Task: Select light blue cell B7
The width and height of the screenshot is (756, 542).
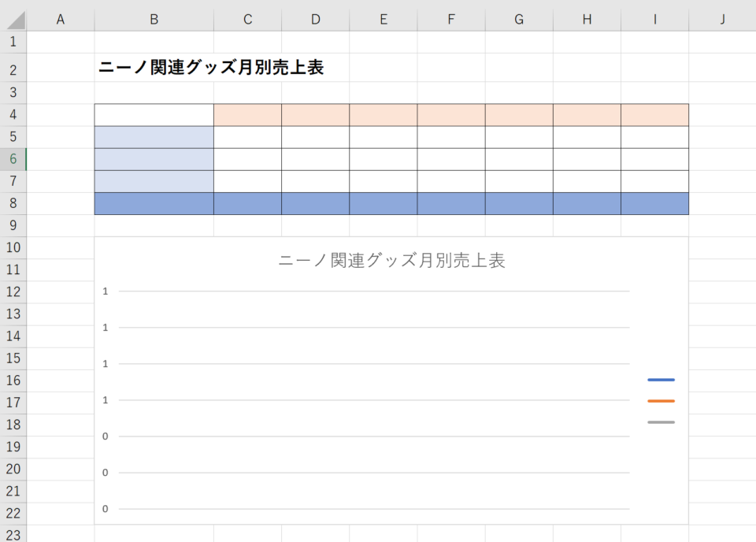Action: pos(154,181)
